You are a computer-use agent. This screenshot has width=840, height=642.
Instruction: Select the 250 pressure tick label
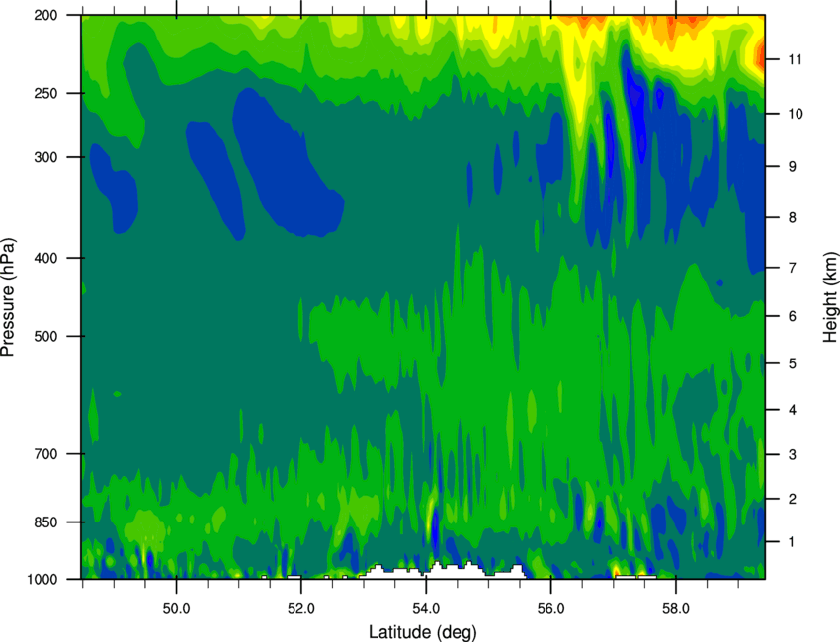point(45,93)
